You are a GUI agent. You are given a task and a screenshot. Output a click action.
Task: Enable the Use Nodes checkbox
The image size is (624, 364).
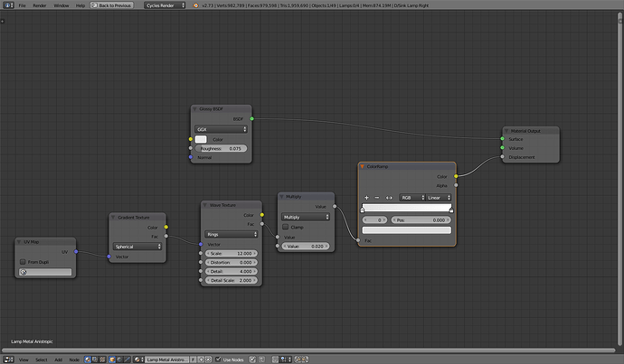218,359
